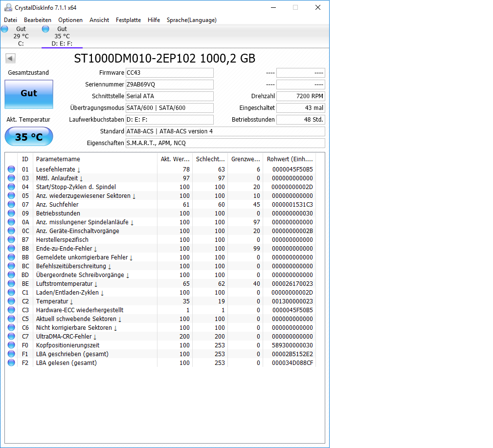Click the Schlecht... column header
The image size is (493, 448).
[x=210, y=159]
